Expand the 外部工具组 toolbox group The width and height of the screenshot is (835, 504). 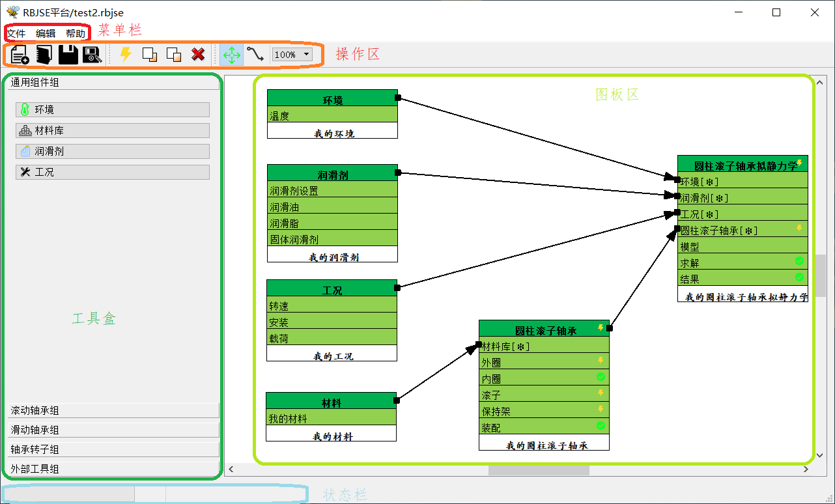pos(114,469)
